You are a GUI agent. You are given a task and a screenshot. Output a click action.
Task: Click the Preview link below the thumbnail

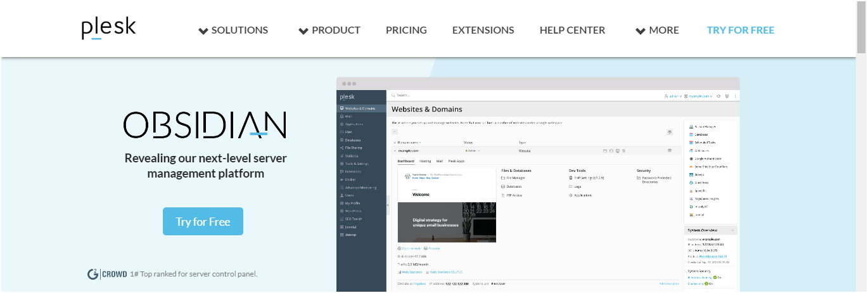click(432, 249)
